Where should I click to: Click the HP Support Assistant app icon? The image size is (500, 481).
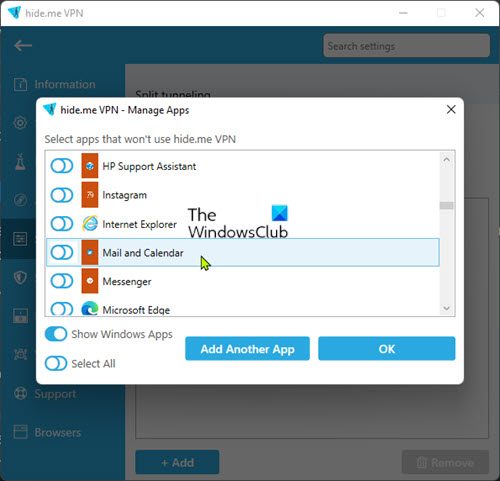click(x=90, y=166)
